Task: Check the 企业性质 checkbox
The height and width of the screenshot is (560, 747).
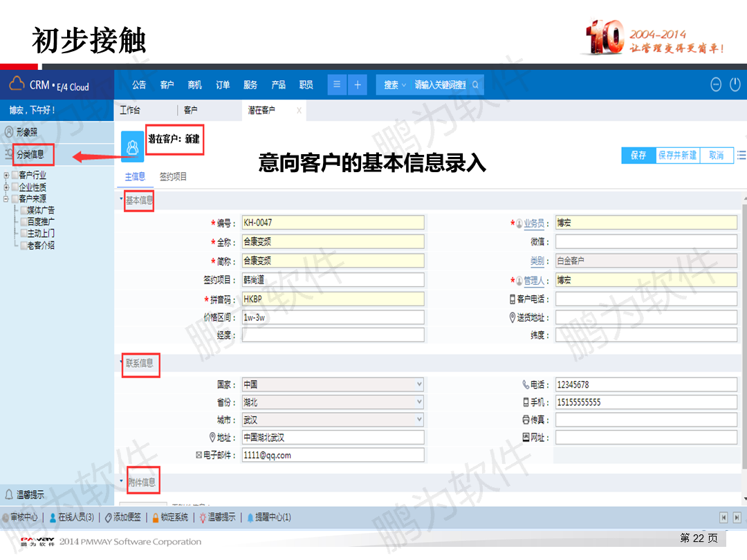Action: point(15,187)
